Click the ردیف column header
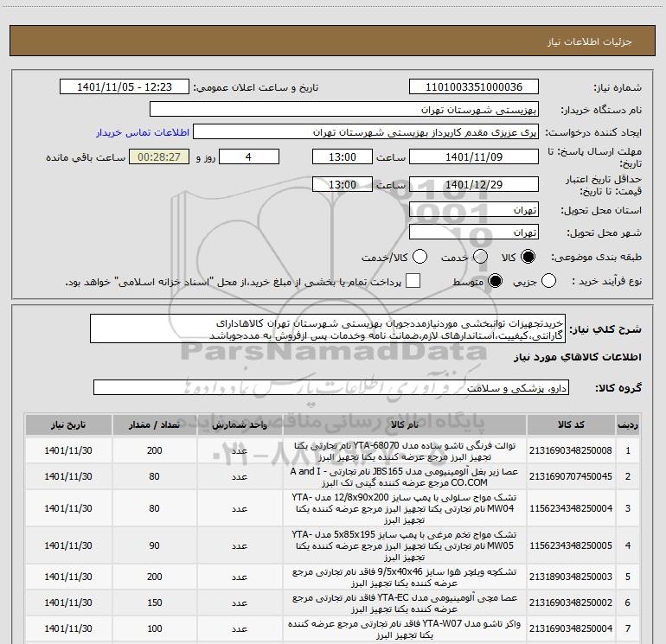 (628, 425)
